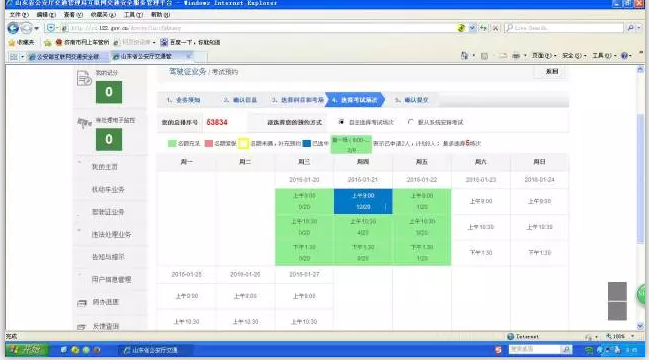Click the 返回 button at top right

tap(552, 72)
